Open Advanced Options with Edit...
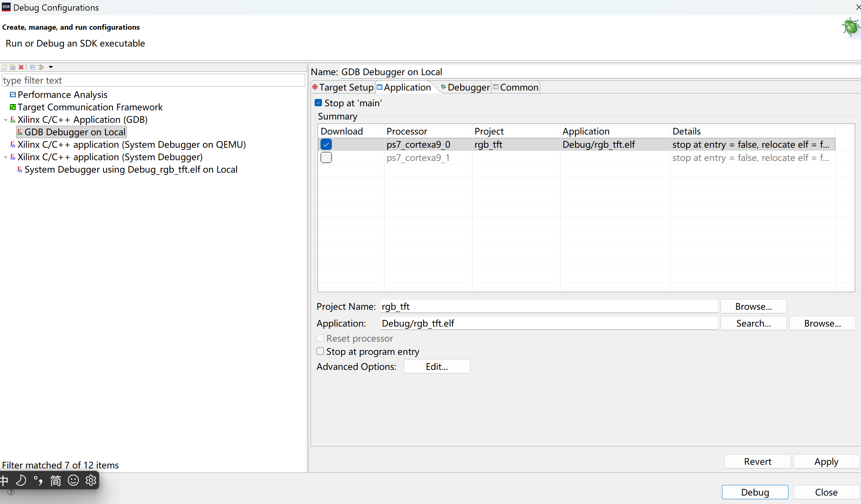 click(x=437, y=367)
